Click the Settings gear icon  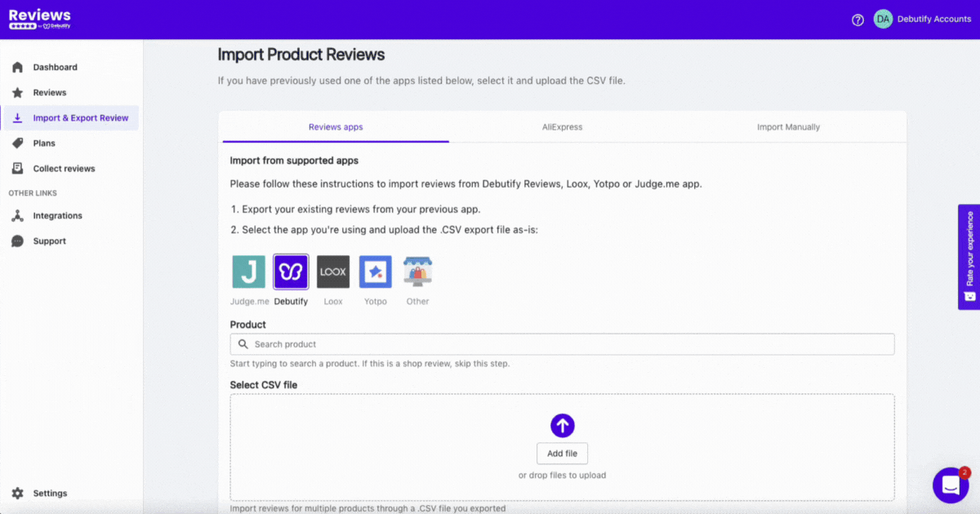(17, 493)
